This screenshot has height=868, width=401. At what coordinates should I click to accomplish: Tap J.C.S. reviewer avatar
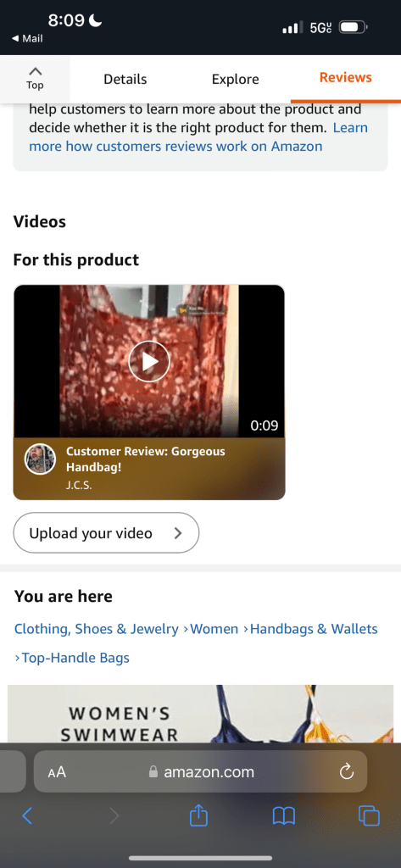(x=41, y=459)
